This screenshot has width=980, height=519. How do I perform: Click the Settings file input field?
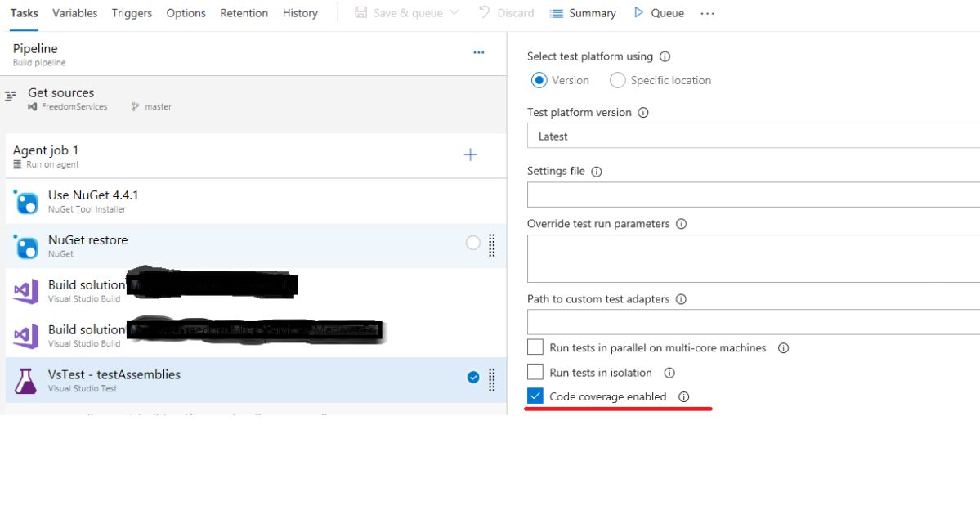[753, 195]
